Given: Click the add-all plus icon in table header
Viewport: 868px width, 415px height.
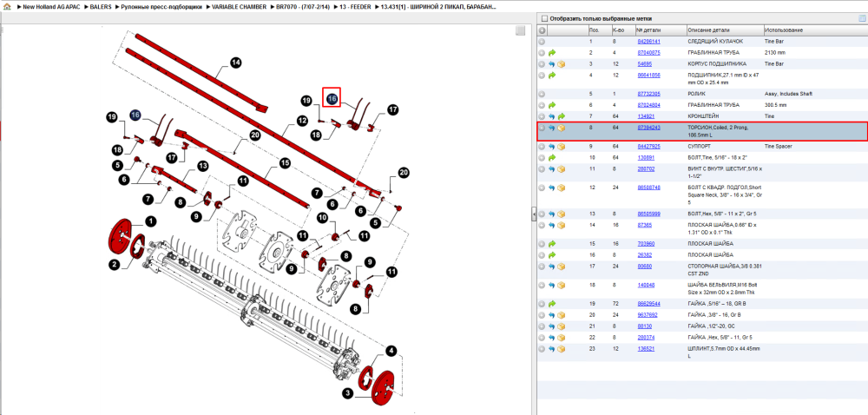Looking at the screenshot, I should pos(542,30).
